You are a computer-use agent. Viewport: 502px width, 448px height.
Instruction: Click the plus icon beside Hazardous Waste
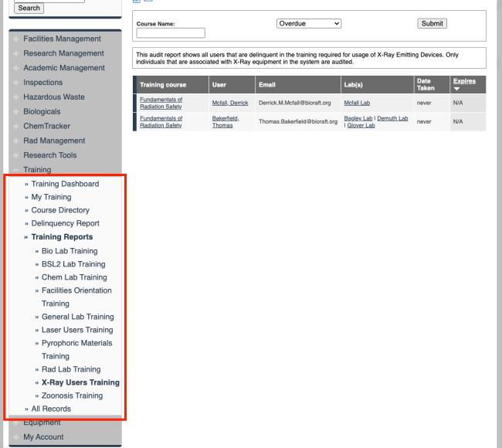(15, 97)
